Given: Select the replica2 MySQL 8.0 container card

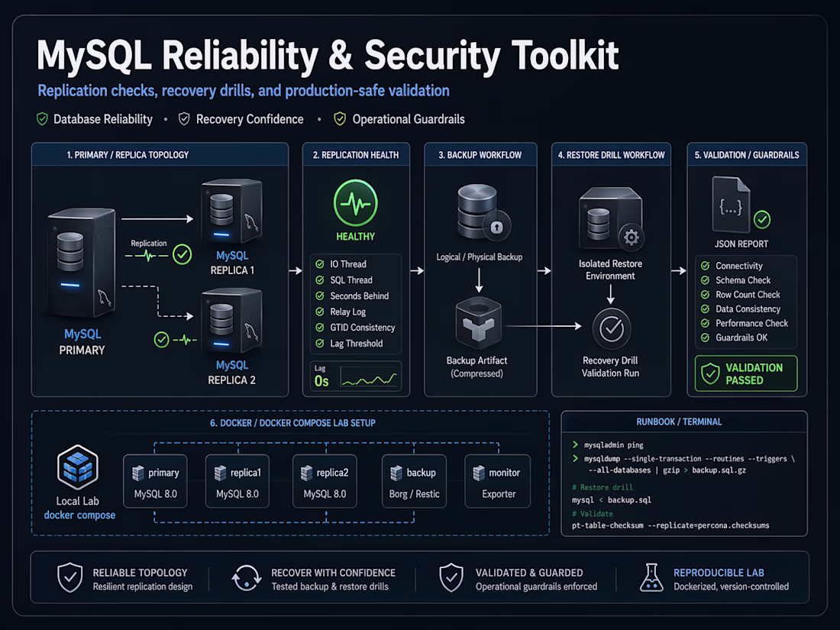Looking at the screenshot, I should point(325,481).
